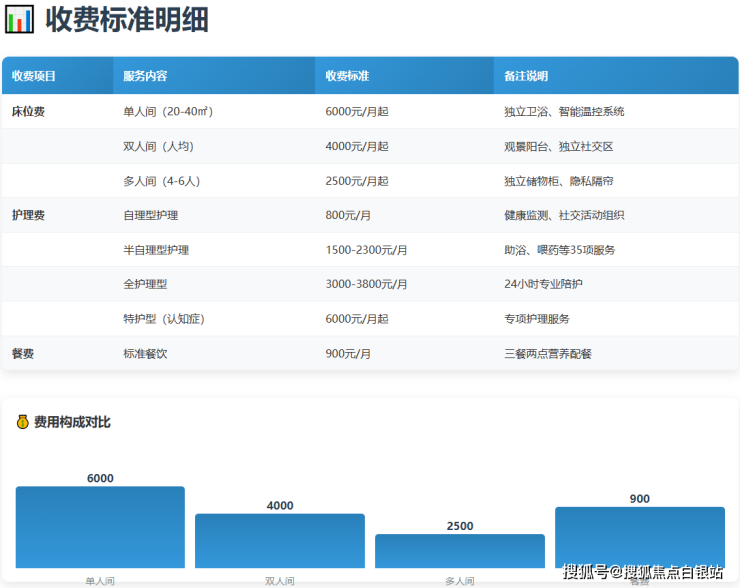Screen dimensions: 740x588
Task: Select the 护理费 category cell
Action: [28, 215]
